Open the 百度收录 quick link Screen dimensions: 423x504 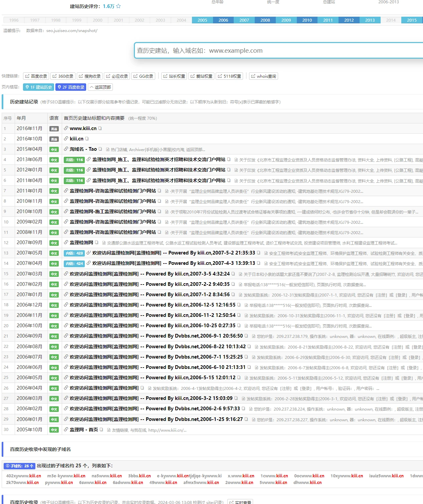click(36, 76)
